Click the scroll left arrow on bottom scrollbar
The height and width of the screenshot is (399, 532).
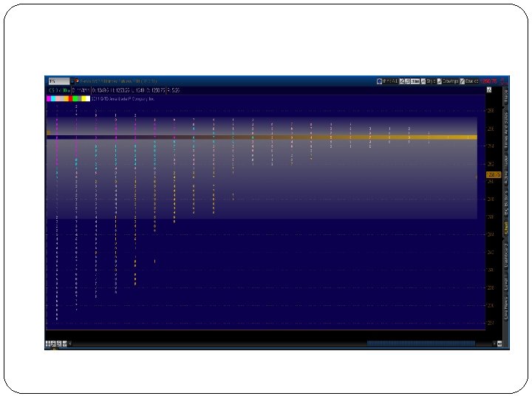click(70, 344)
